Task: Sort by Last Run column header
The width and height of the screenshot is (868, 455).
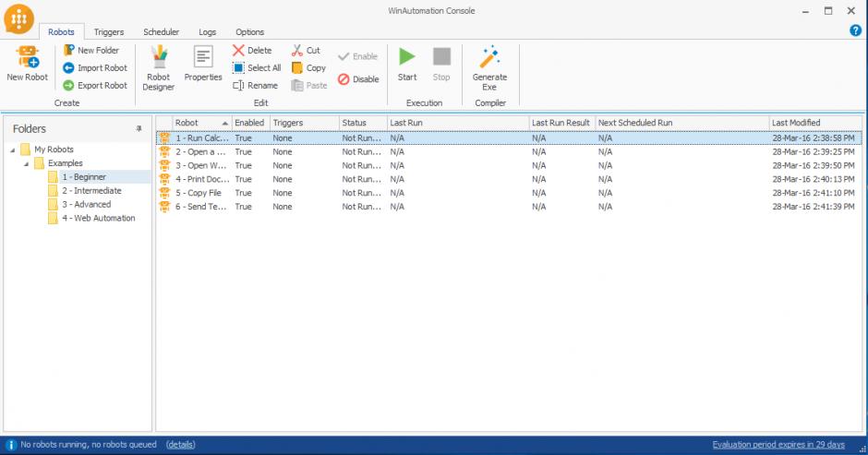Action: pos(458,123)
